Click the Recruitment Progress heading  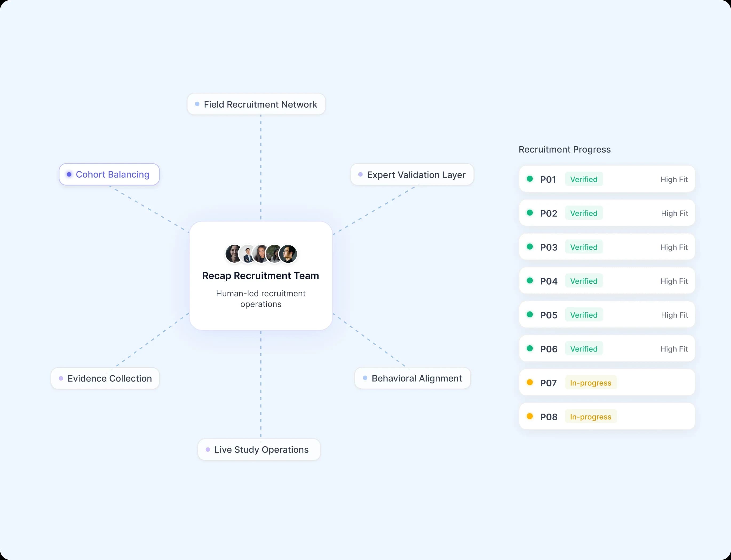[565, 149]
